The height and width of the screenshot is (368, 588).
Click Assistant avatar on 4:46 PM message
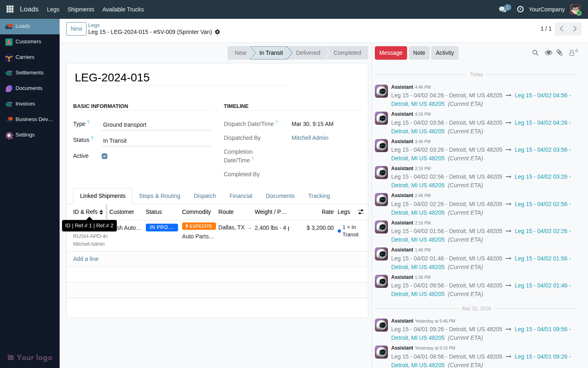pos(381,91)
